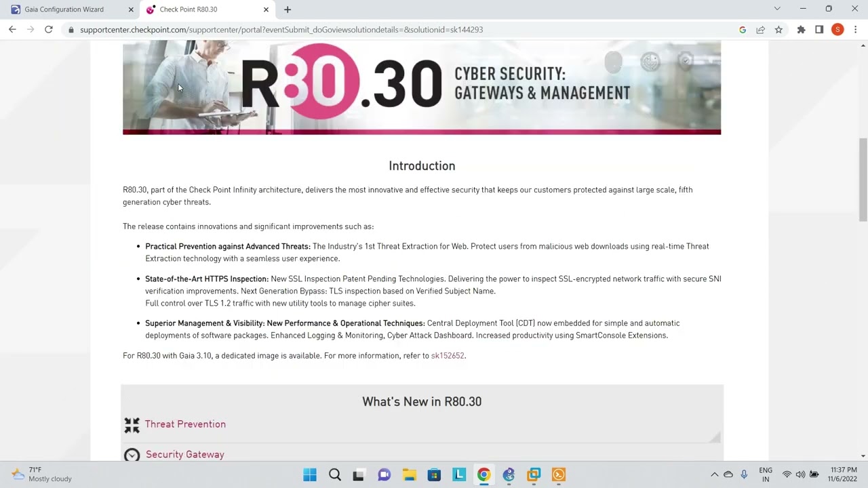This screenshot has width=868, height=488.
Task: Expand Threat Prevention section
Action: tap(185, 424)
